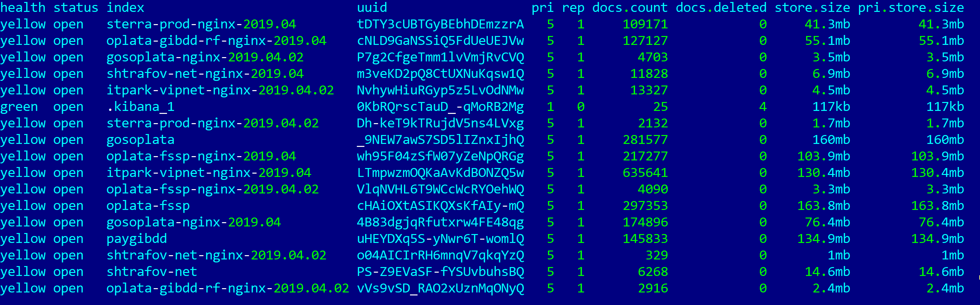Click uuid LTmpwzmOQKaAvKdBONZQ5w
Image resolution: width=980 pixels, height=305 pixels.
tap(441, 173)
